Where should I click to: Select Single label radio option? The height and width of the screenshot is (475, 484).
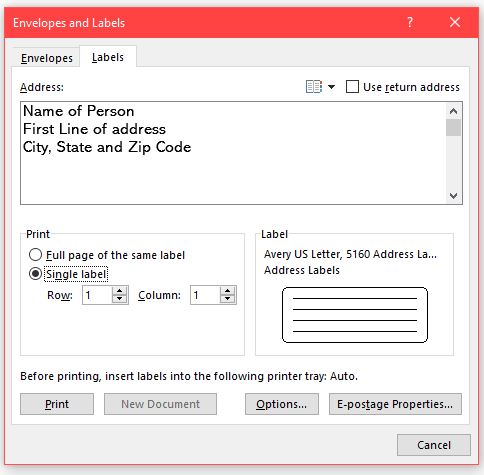pos(35,274)
